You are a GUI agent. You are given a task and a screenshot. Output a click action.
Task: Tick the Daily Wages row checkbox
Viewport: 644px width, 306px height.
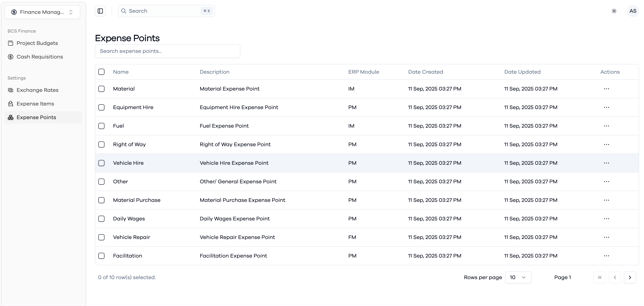pos(101,219)
